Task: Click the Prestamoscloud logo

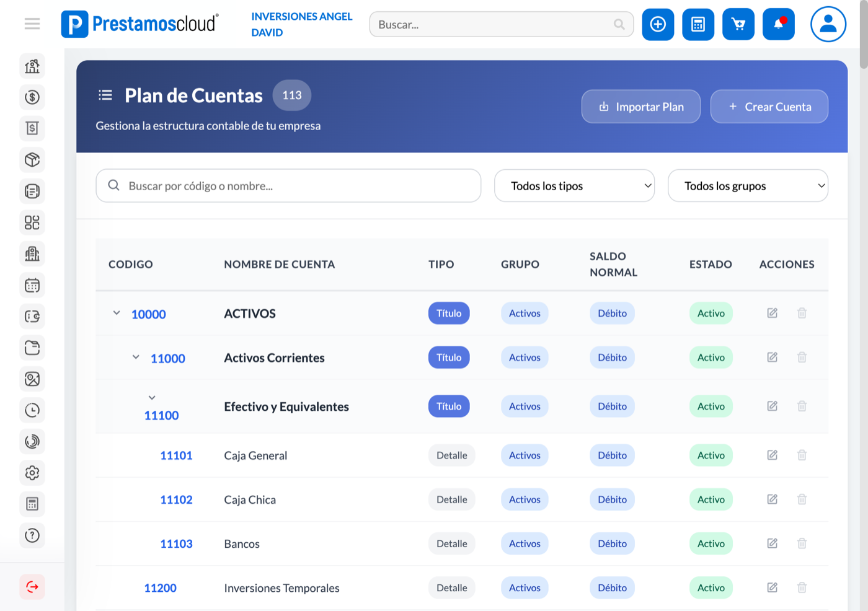Action: pos(140,24)
